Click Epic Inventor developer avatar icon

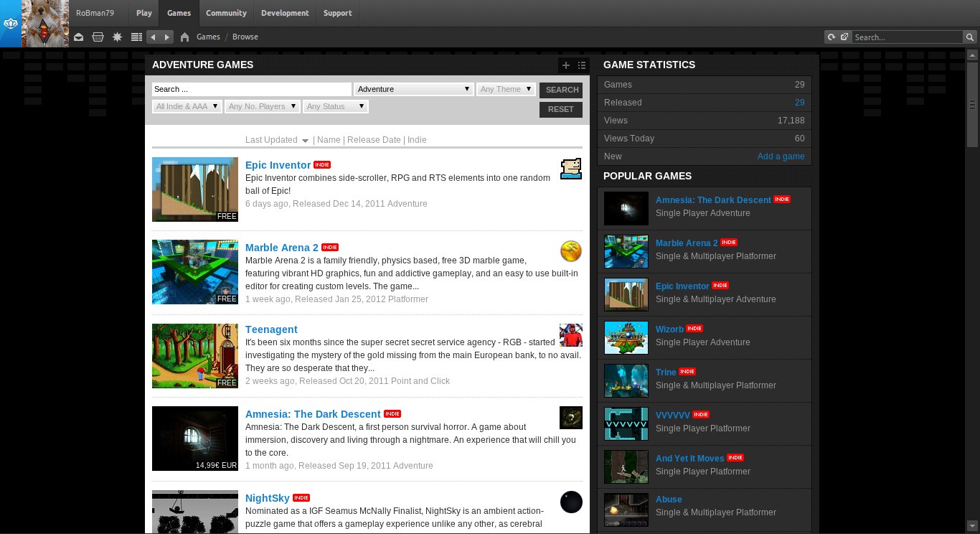pyautogui.click(x=571, y=169)
